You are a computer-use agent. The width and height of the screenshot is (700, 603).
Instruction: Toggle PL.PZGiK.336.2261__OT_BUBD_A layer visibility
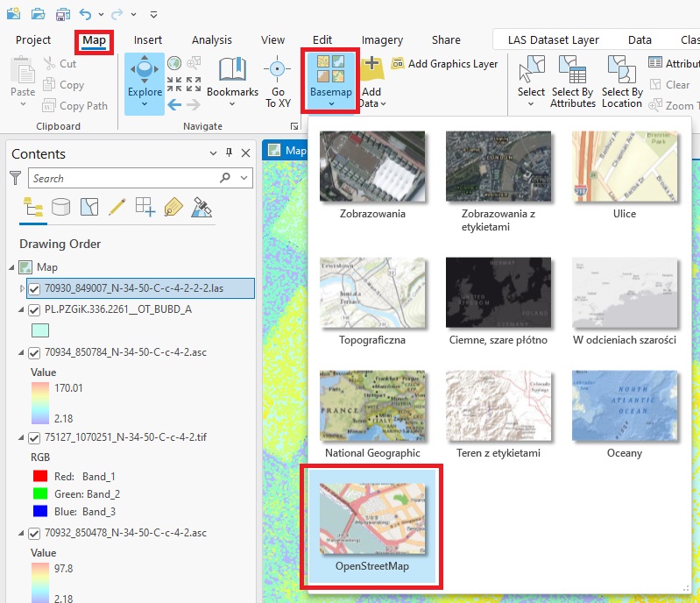point(35,309)
